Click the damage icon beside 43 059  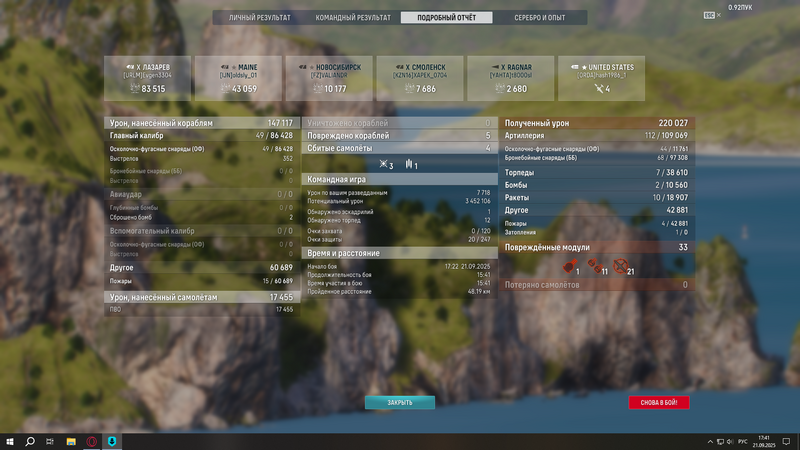[226, 88]
